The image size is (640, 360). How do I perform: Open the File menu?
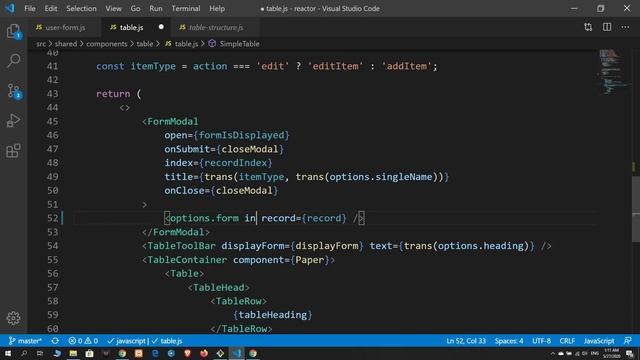[x=30, y=8]
